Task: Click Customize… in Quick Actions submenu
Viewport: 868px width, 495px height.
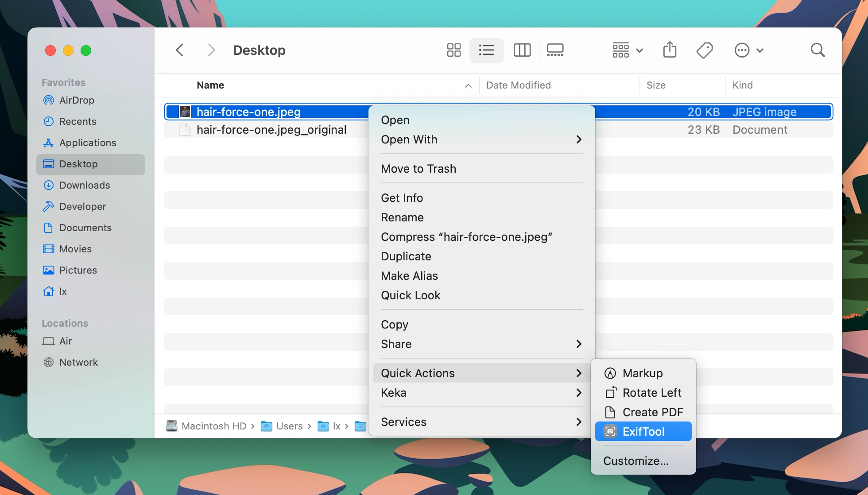Action: [x=635, y=461]
